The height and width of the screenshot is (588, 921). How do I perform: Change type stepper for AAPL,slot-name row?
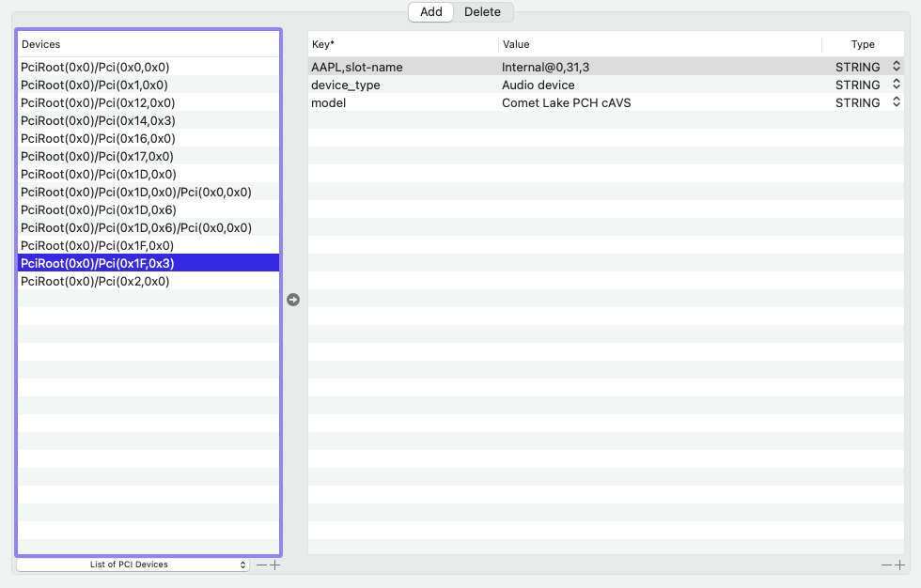point(897,67)
